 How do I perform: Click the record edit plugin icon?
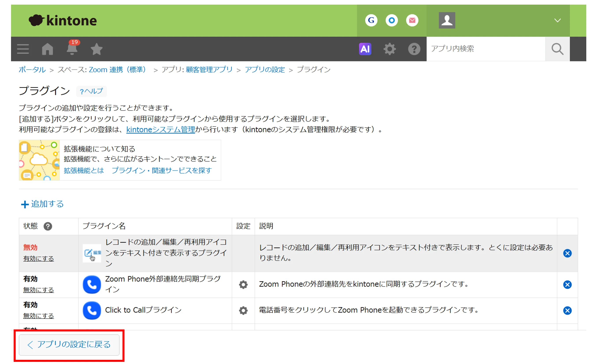(x=92, y=253)
